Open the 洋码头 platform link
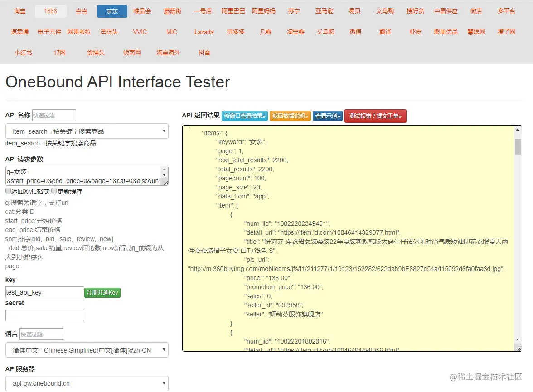533x392 pixels. (x=109, y=32)
